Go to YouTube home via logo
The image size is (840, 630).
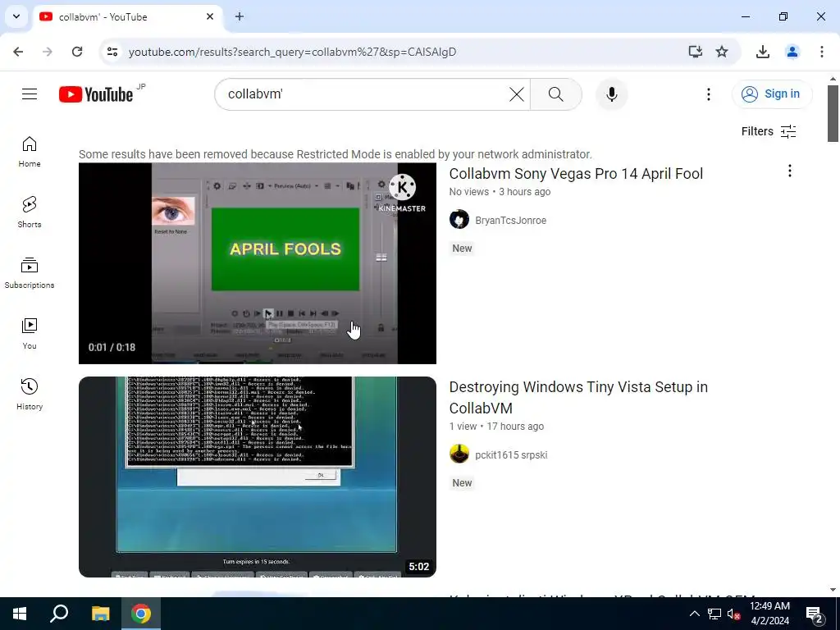[x=96, y=94]
